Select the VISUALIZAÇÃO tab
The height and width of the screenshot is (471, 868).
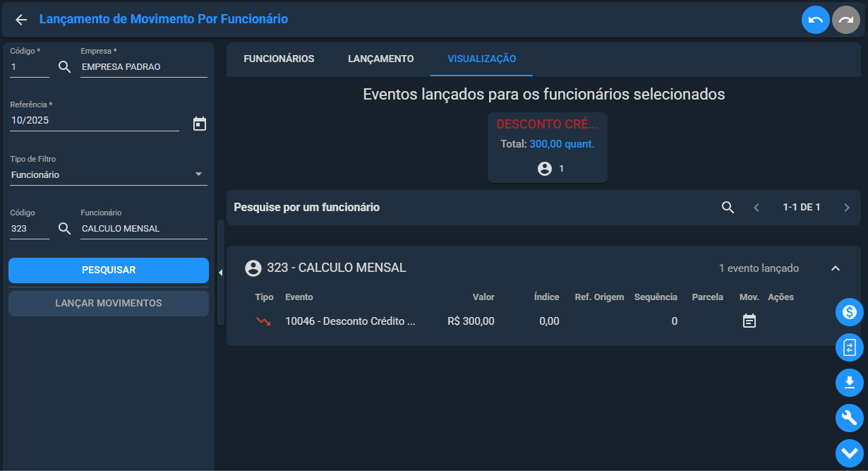tap(482, 59)
